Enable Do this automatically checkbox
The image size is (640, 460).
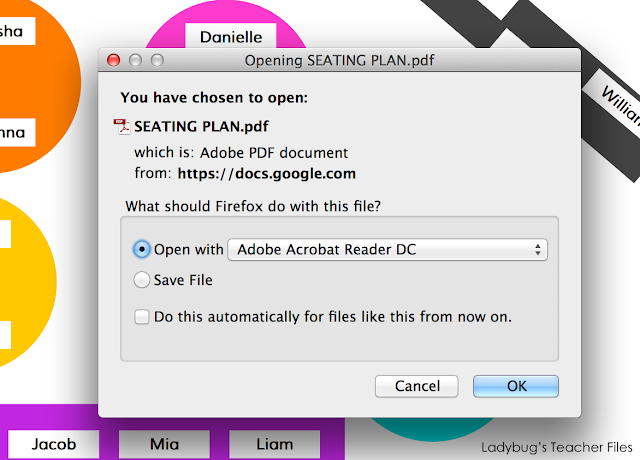pyautogui.click(x=142, y=317)
